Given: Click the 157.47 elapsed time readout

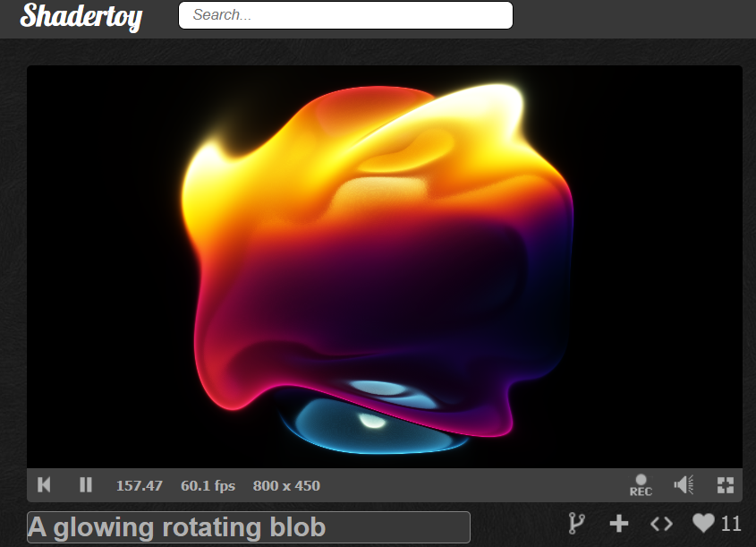Looking at the screenshot, I should pyautogui.click(x=139, y=485).
